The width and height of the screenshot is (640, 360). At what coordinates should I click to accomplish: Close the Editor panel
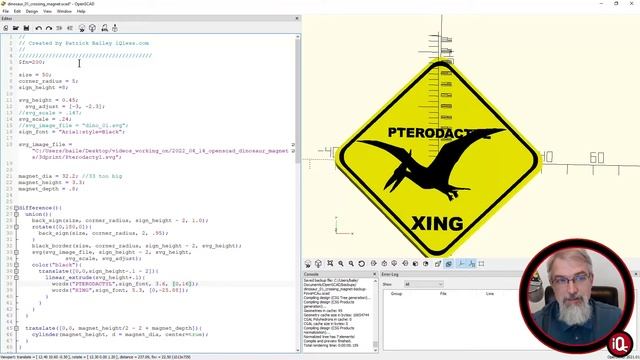click(x=297, y=18)
